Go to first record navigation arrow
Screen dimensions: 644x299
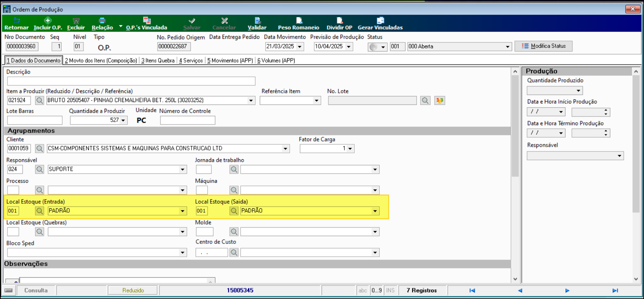tap(472, 290)
